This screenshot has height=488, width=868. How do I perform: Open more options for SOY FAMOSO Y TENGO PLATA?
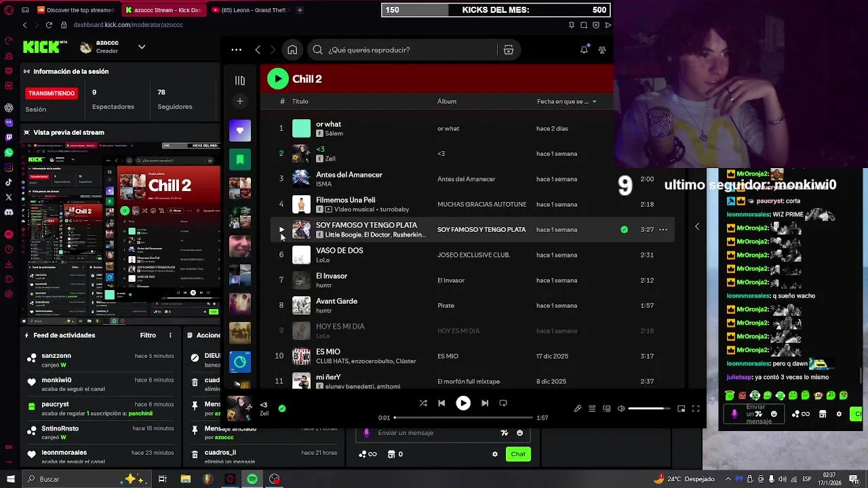pos(663,229)
